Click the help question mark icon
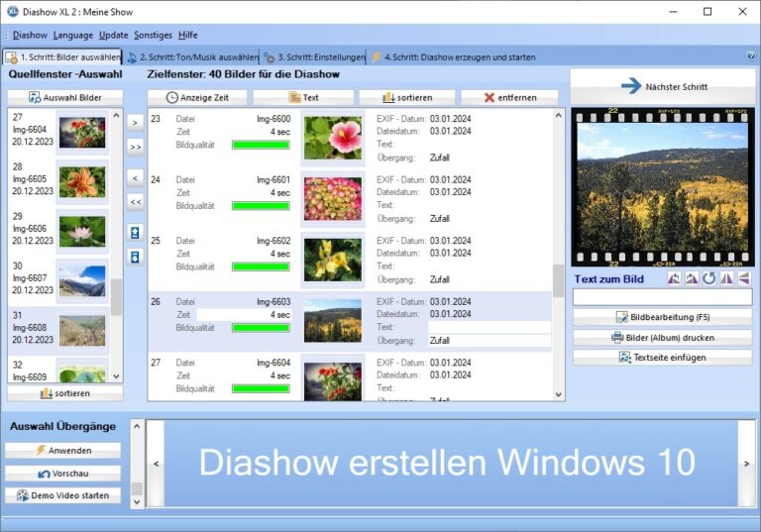Viewport: 761px width, 532px height. coord(751,56)
